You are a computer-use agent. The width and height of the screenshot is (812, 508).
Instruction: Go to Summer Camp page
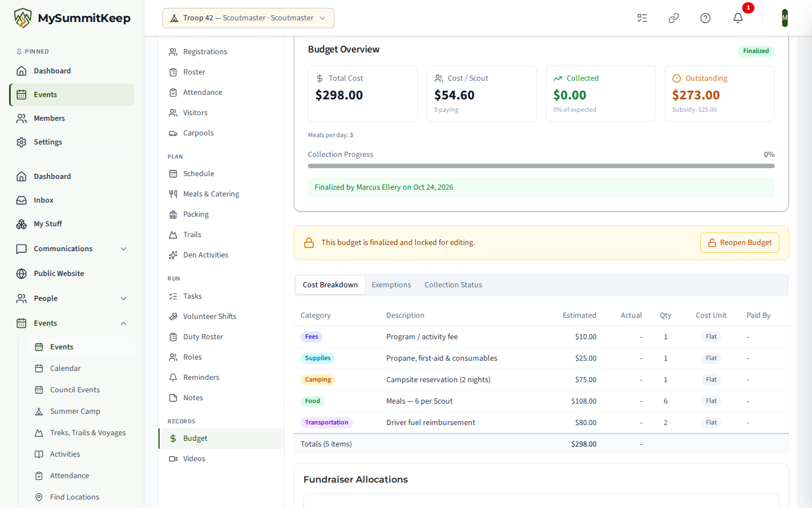point(81,411)
